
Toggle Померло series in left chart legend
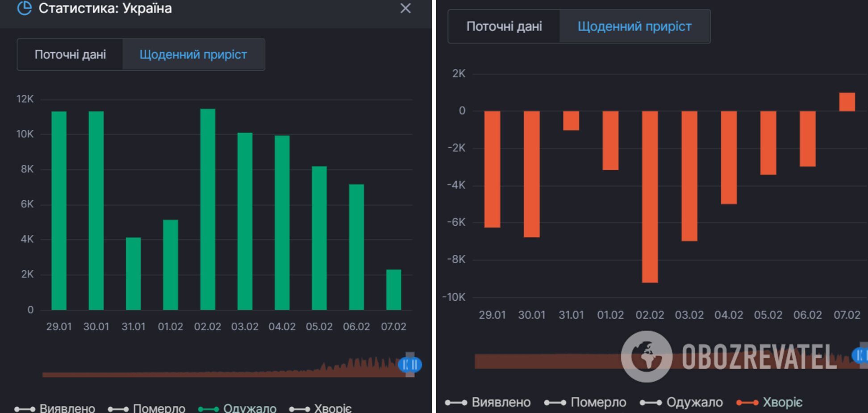coord(147,408)
